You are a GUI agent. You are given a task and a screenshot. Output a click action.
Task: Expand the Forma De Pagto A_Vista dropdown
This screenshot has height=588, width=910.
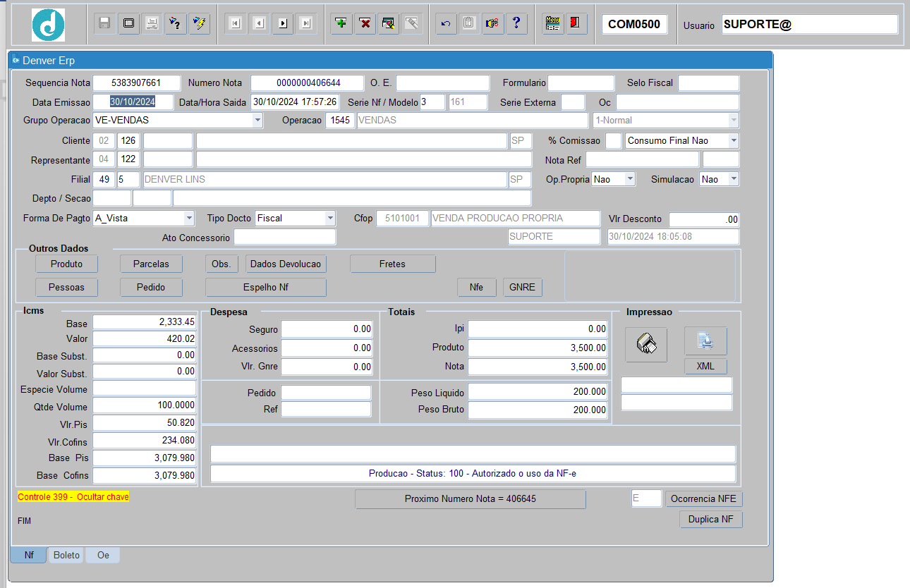(188, 218)
